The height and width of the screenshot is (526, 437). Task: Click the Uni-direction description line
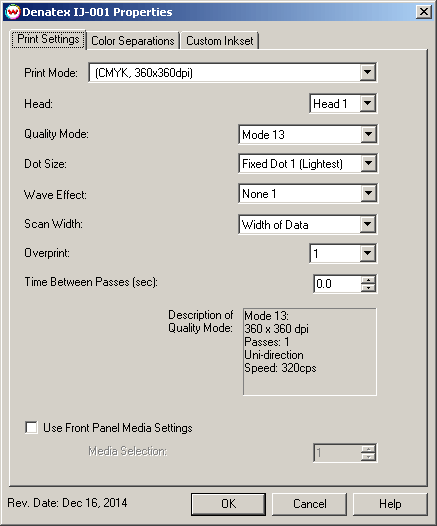pyautogui.click(x=274, y=355)
